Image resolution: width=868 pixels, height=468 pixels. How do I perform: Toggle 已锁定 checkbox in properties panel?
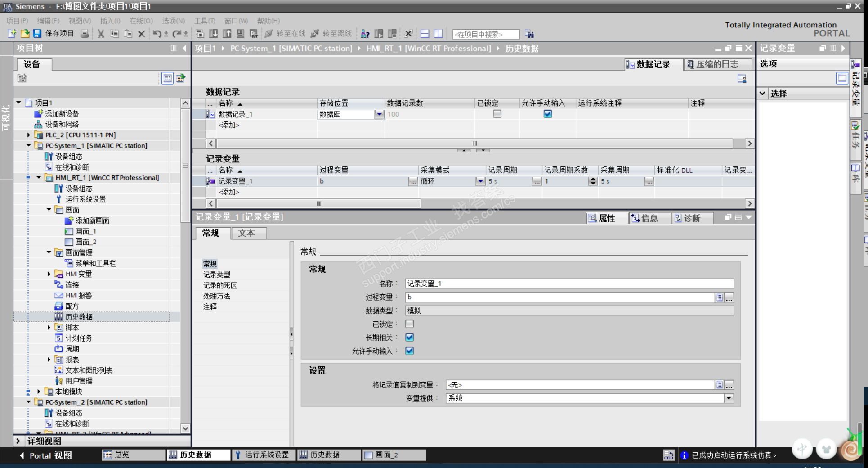tap(409, 324)
